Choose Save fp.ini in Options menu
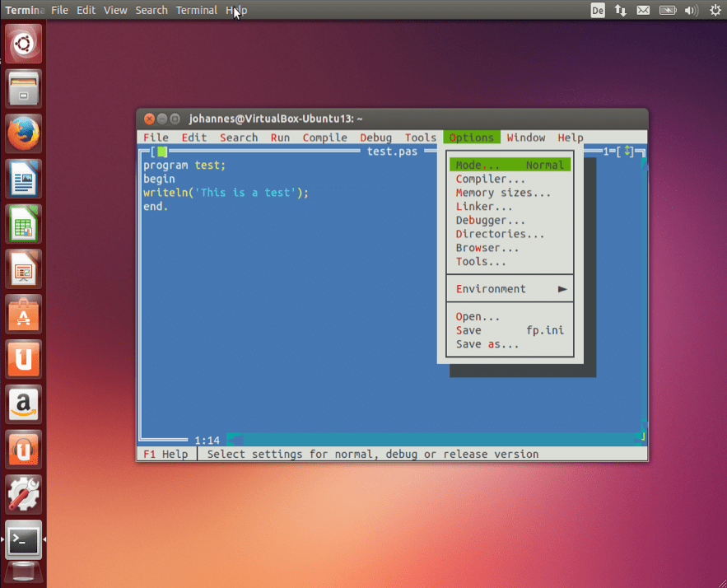The image size is (727, 588). point(510,330)
